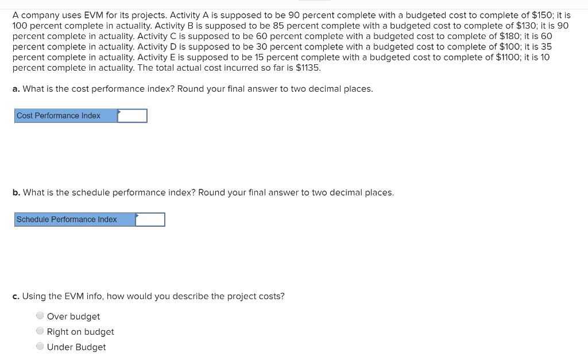This screenshot has height=364, width=588.
Task: Click the black triangle marker on SPI answer box
Action: tap(137, 216)
